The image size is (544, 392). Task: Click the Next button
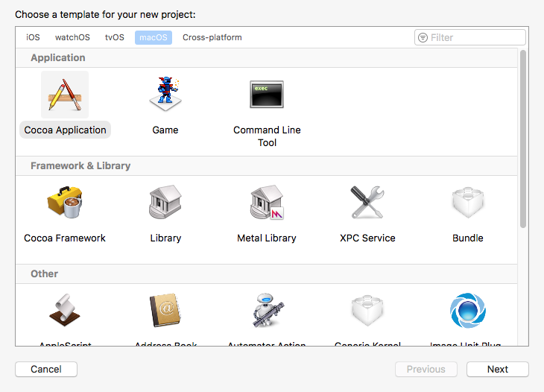click(x=498, y=369)
